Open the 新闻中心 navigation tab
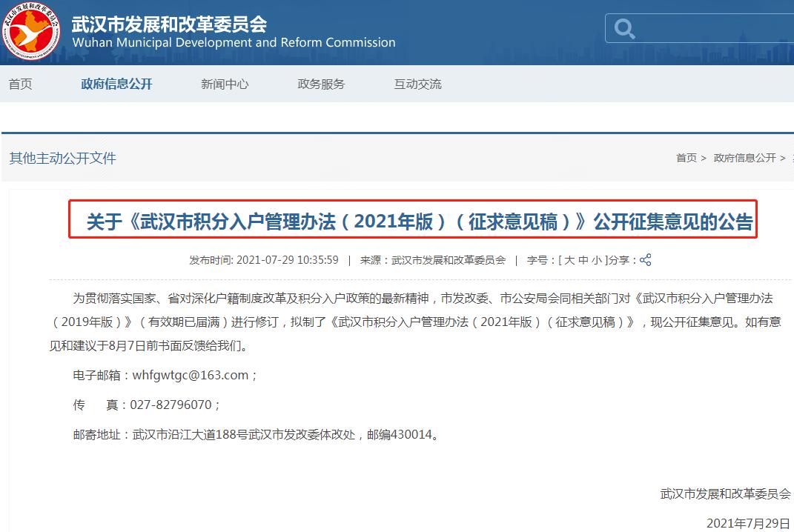794x532 pixels. pos(225,84)
